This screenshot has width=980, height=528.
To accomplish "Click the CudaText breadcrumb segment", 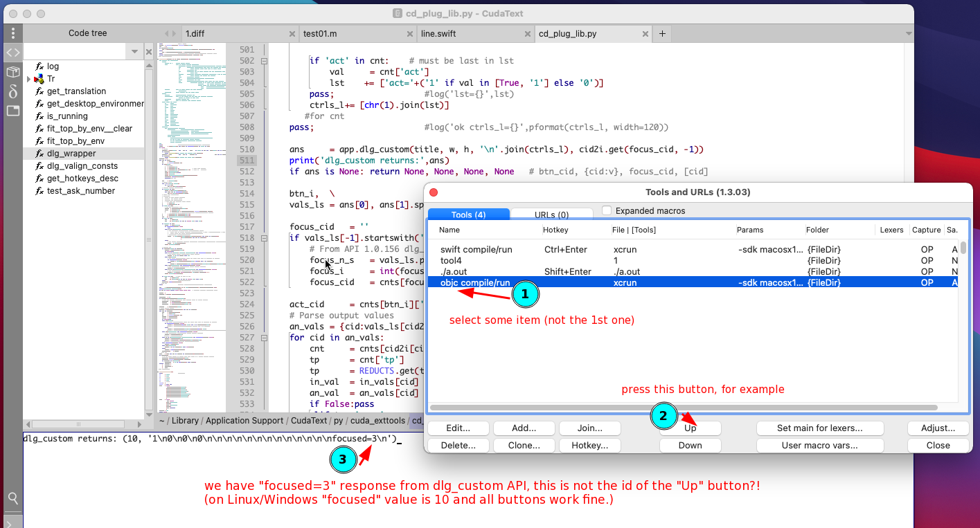I will (x=309, y=420).
